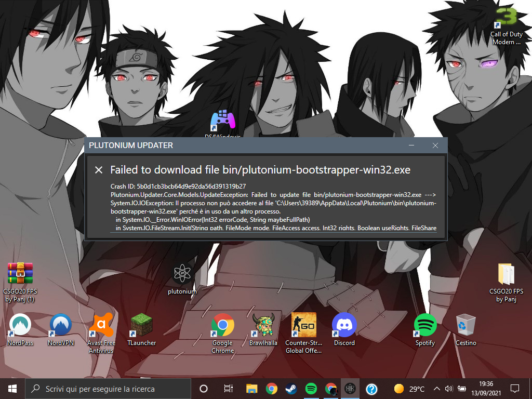Switch to Spotify in the taskbar
The height and width of the screenshot is (399, 532).
311,389
